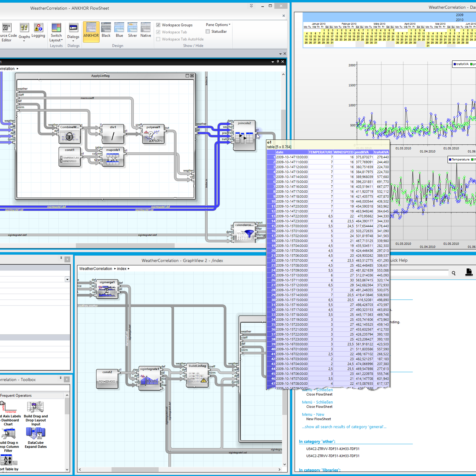Click the Quick Help search magnifier icon

click(x=453, y=273)
